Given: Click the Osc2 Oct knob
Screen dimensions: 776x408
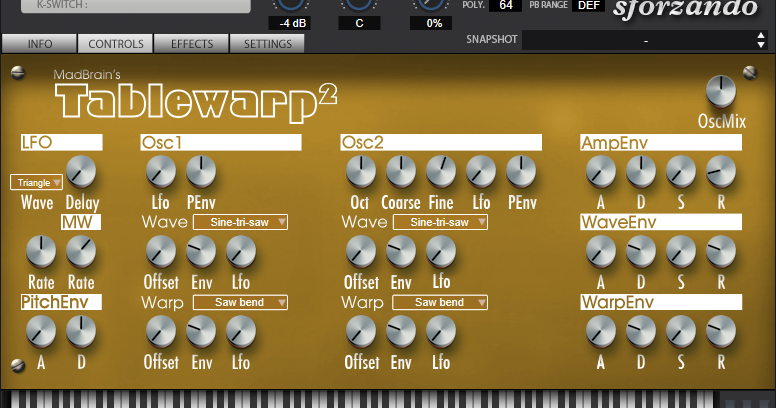Looking at the screenshot, I should [x=361, y=171].
